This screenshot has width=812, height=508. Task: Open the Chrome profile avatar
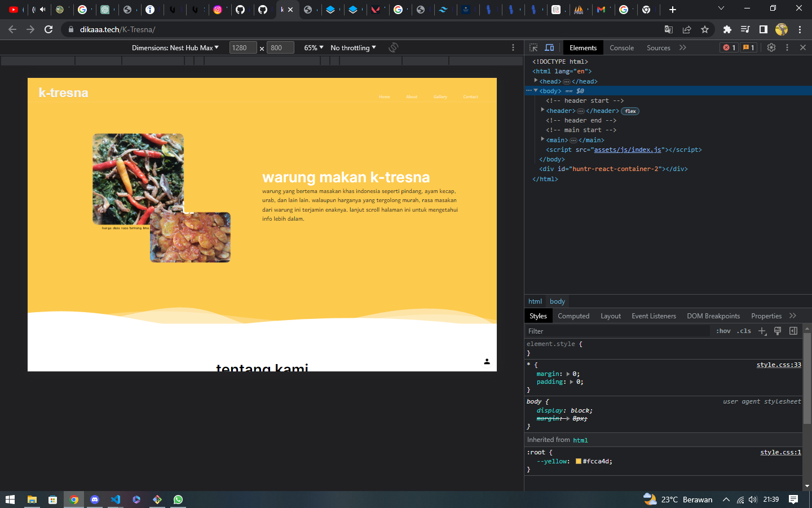click(782, 29)
